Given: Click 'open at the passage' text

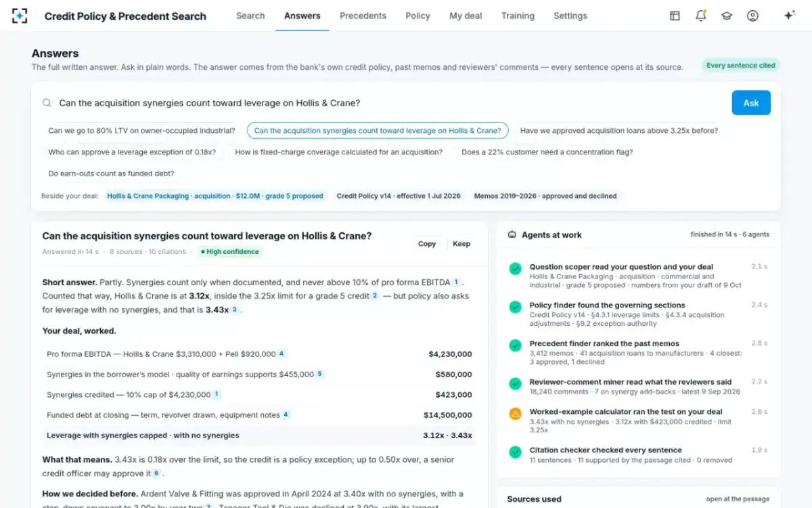Looking at the screenshot, I should [738, 499].
